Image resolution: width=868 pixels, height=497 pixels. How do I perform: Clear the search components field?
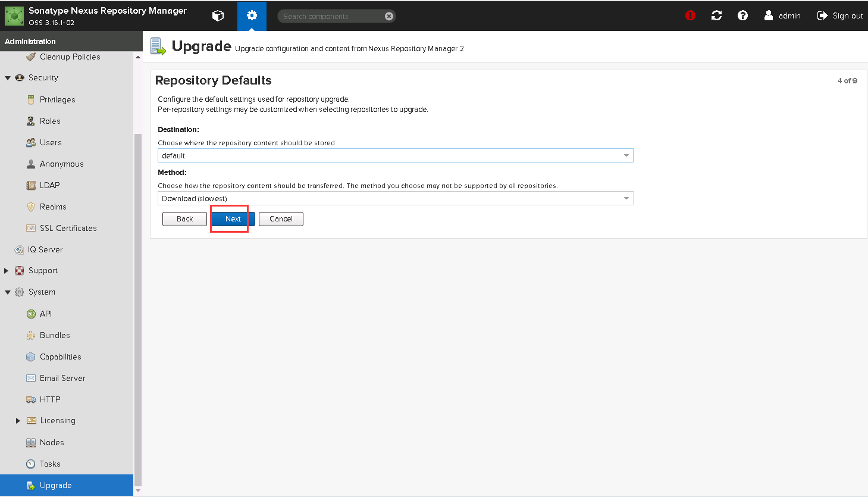click(389, 16)
